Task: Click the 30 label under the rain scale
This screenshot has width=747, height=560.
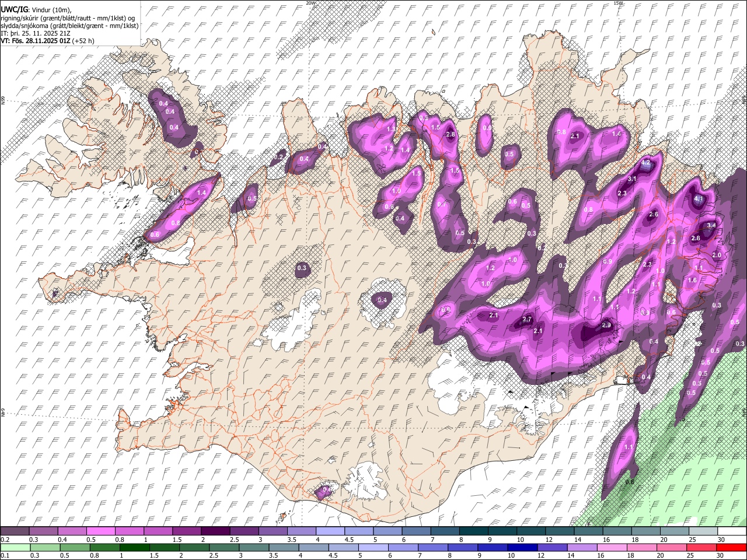Action: (x=721, y=556)
